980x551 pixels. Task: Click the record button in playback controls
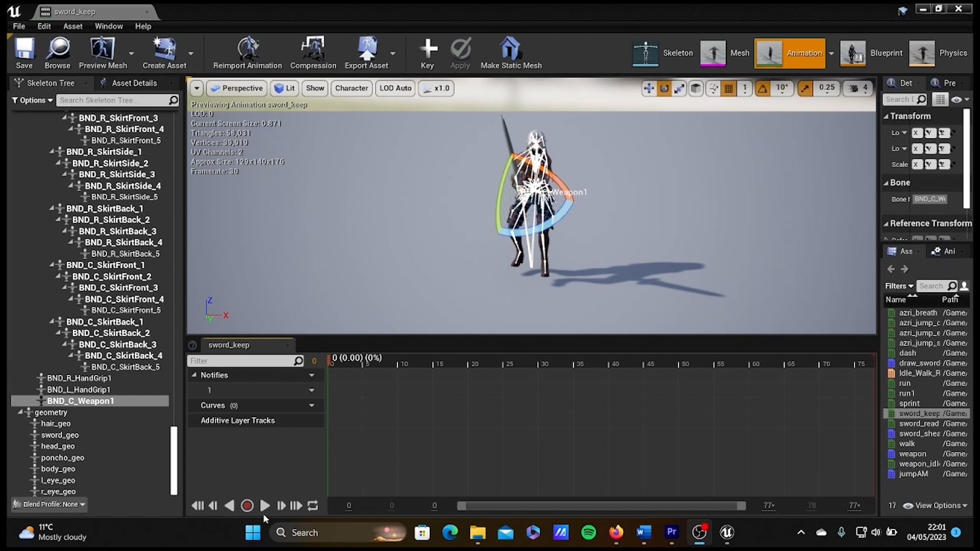(x=247, y=506)
